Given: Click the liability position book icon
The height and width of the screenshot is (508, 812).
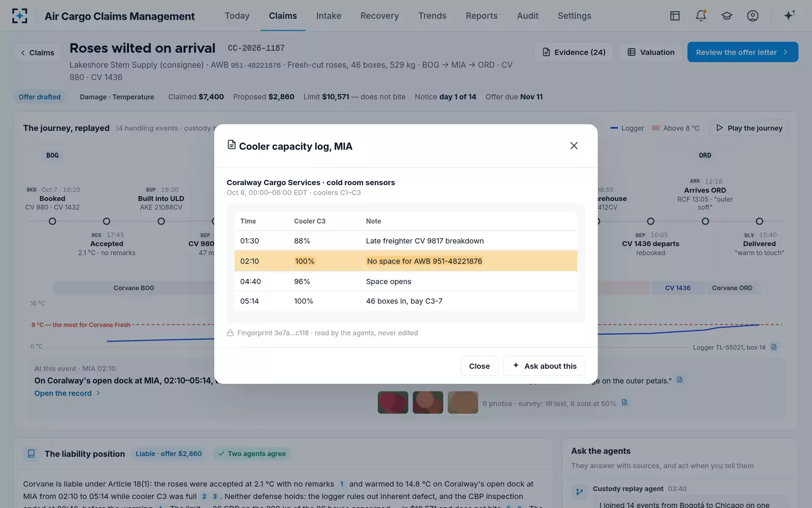Looking at the screenshot, I should point(32,454).
